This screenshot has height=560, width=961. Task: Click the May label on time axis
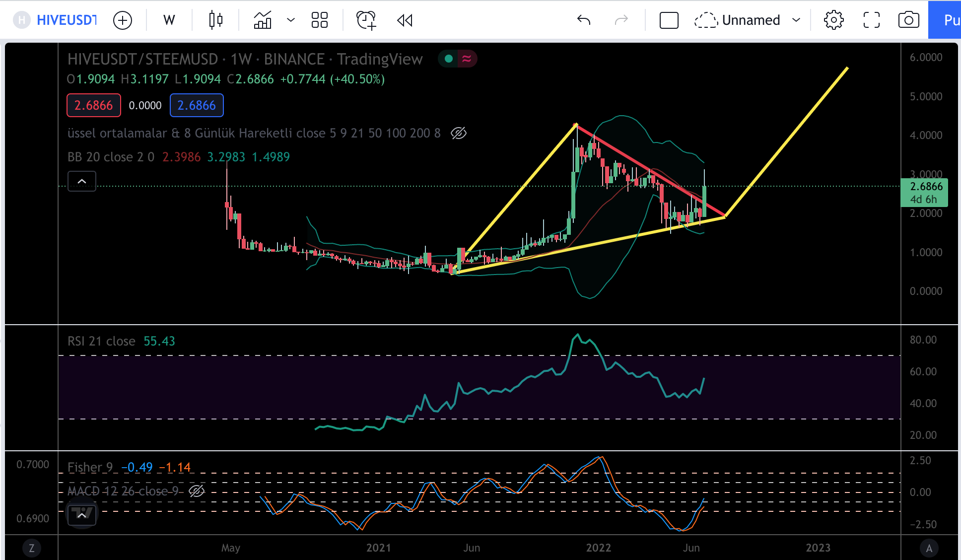231,548
